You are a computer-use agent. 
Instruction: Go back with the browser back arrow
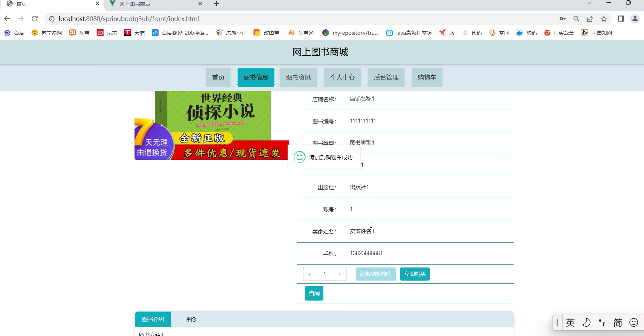pos(7,19)
